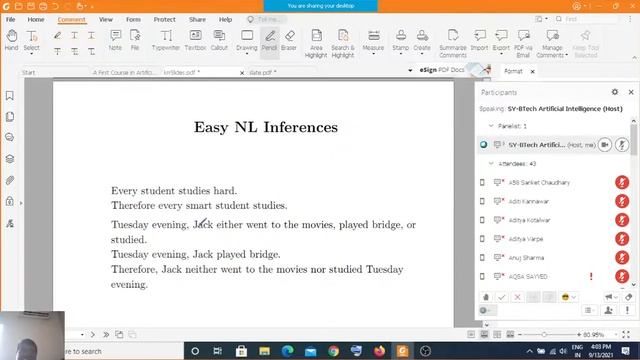This screenshot has height=360, width=640.
Task: Choose the Note comment tool
Action: point(116,40)
